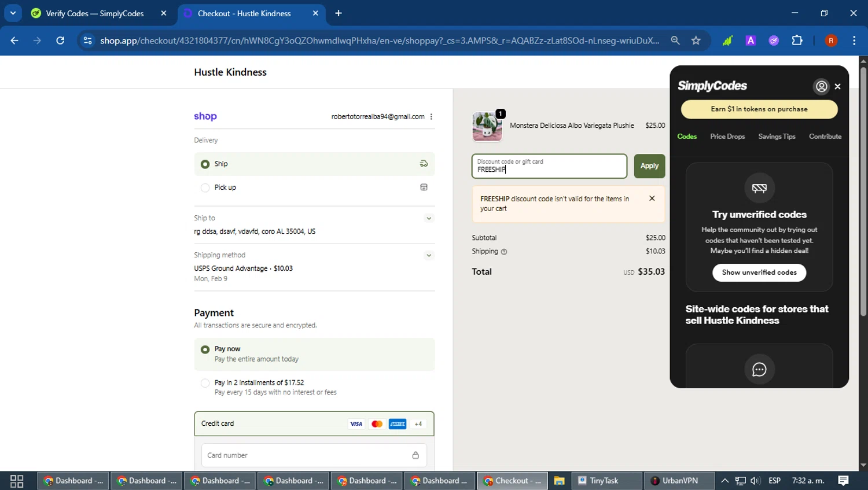Image resolution: width=868 pixels, height=490 pixels.
Task: Switch taskbar to Checkout Chrome window
Action: click(512, 481)
